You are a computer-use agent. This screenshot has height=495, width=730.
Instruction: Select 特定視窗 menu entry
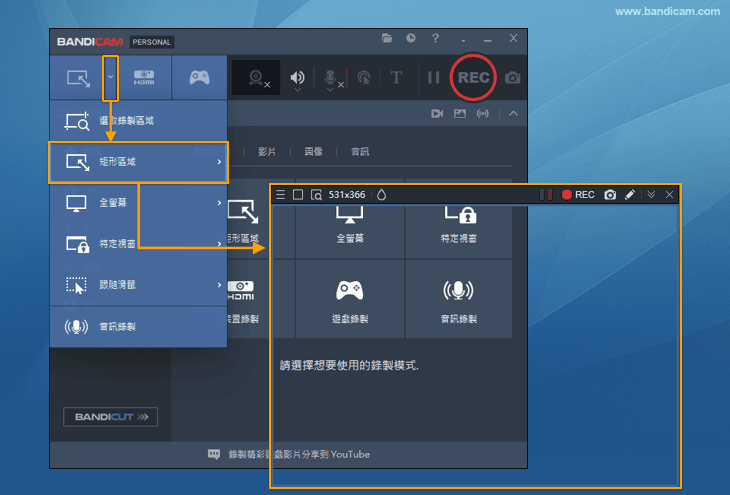(x=138, y=244)
